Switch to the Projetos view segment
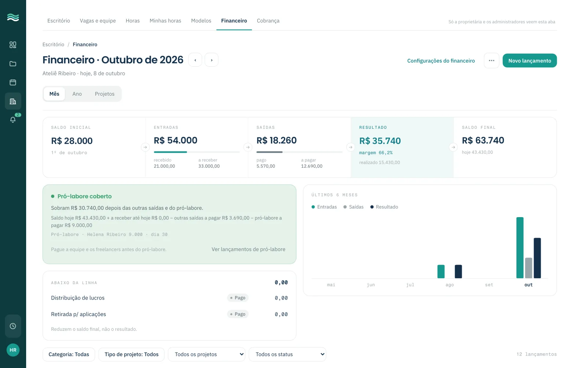The width and height of the screenshot is (588, 368). 105,94
